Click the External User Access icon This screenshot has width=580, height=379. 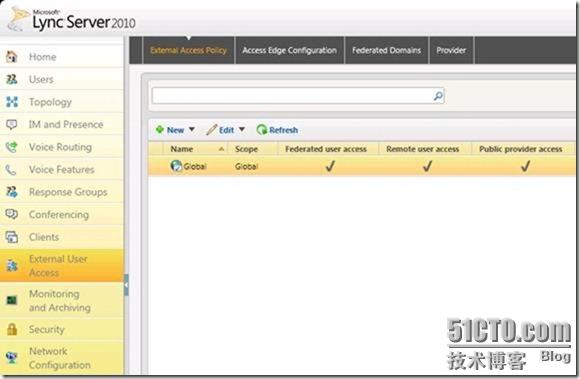12,265
